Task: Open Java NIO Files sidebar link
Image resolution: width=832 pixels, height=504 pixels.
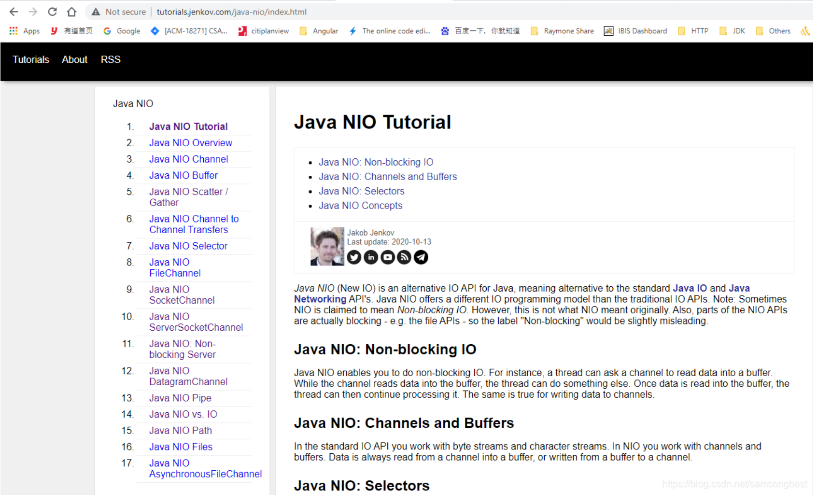Action: tap(181, 447)
